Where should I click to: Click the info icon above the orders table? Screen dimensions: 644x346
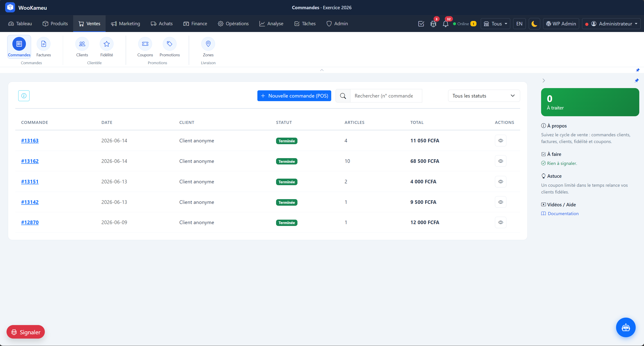pyautogui.click(x=24, y=96)
